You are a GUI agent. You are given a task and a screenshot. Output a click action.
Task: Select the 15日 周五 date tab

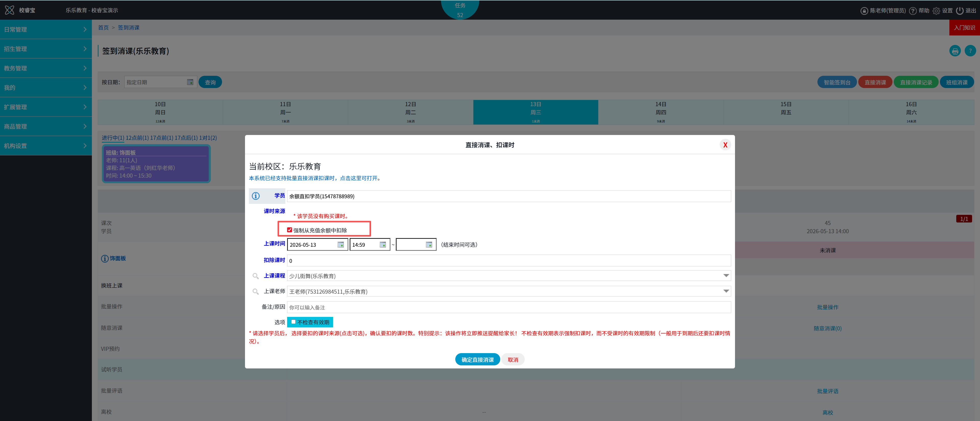pyautogui.click(x=786, y=112)
